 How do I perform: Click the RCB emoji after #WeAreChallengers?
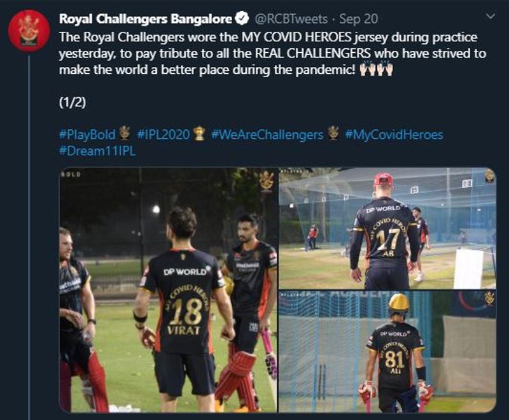(x=333, y=134)
